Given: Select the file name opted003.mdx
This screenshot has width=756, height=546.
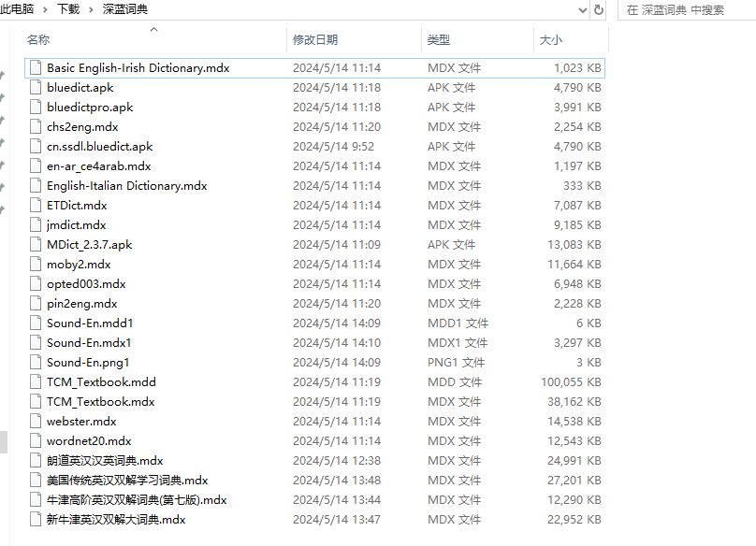Looking at the screenshot, I should point(86,284).
